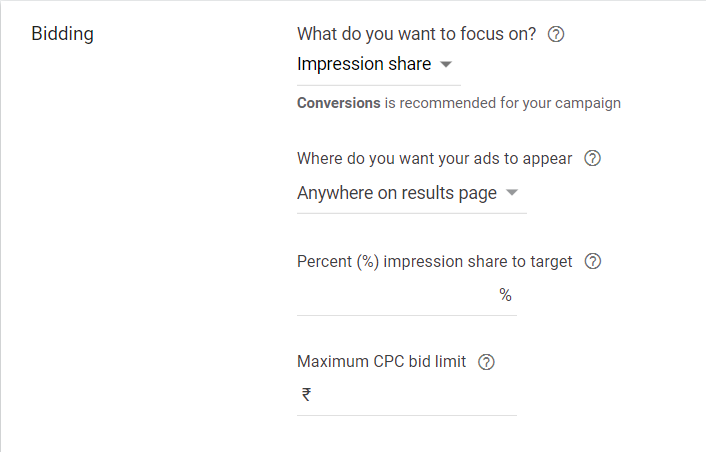Click the arrow next to Impression share

pyautogui.click(x=446, y=65)
